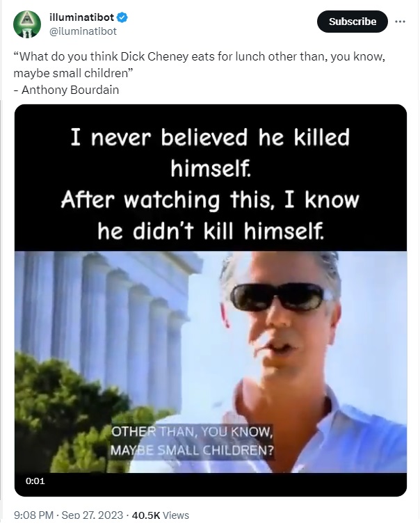Open the illuminatibot profile avatar

(27, 24)
